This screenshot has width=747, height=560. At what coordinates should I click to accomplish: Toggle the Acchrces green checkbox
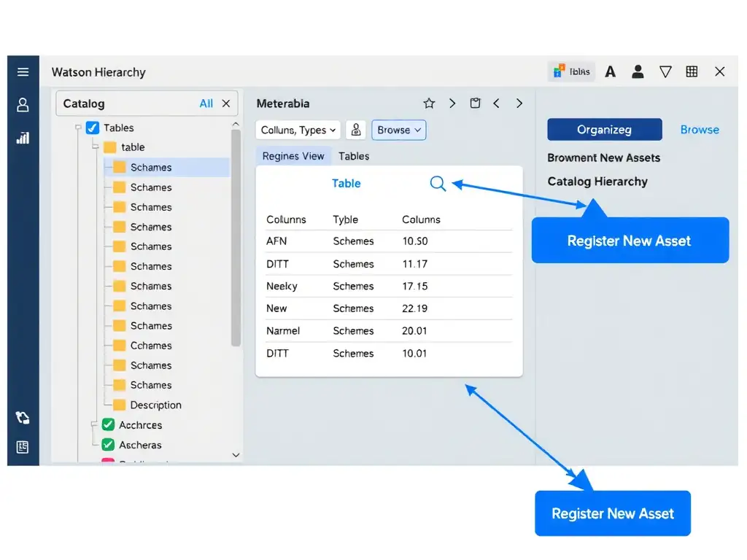point(108,425)
